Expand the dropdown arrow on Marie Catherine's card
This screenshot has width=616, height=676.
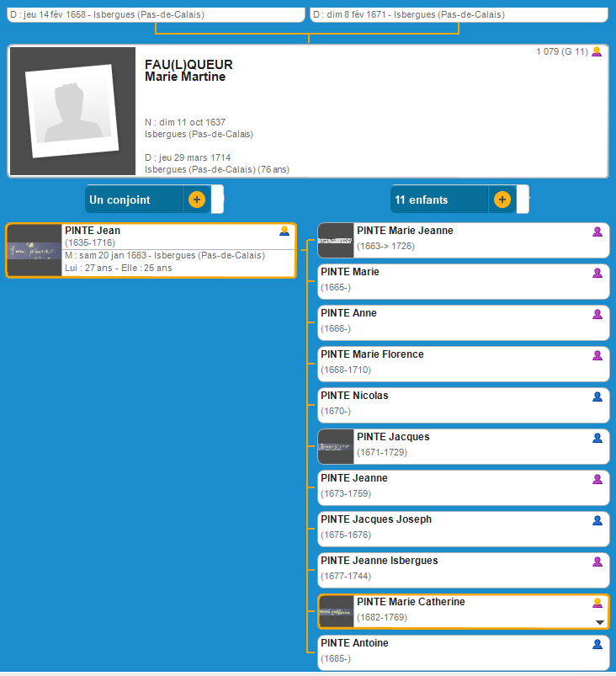pyautogui.click(x=599, y=622)
